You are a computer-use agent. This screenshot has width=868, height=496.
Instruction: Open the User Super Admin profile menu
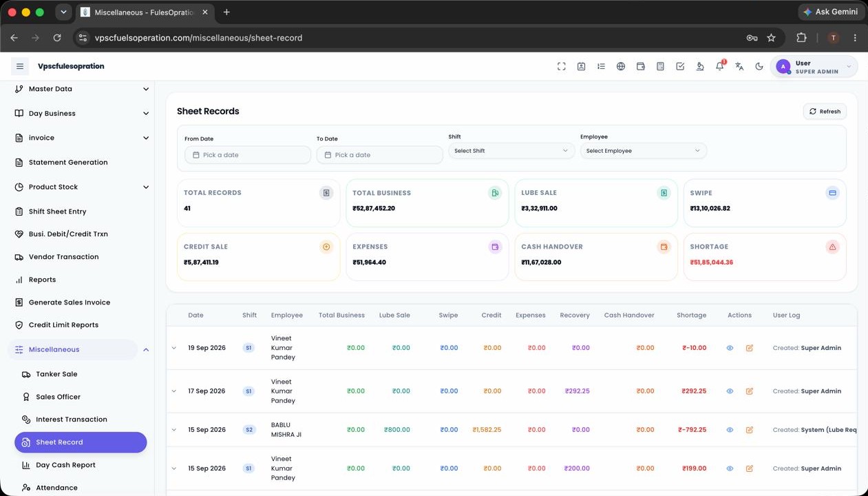point(814,67)
